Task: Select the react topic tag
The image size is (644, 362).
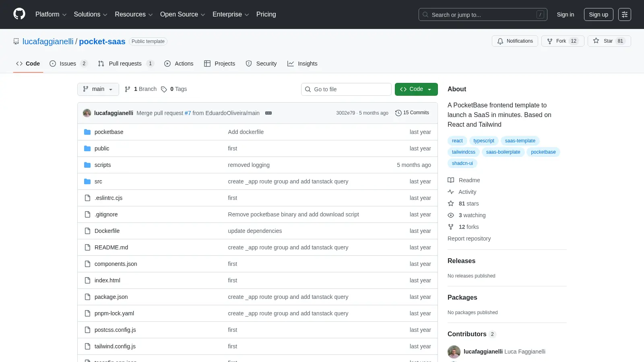Action: tap(457, 141)
